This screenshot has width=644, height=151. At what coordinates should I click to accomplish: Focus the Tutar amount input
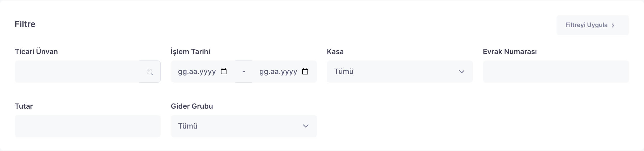pyautogui.click(x=88, y=126)
